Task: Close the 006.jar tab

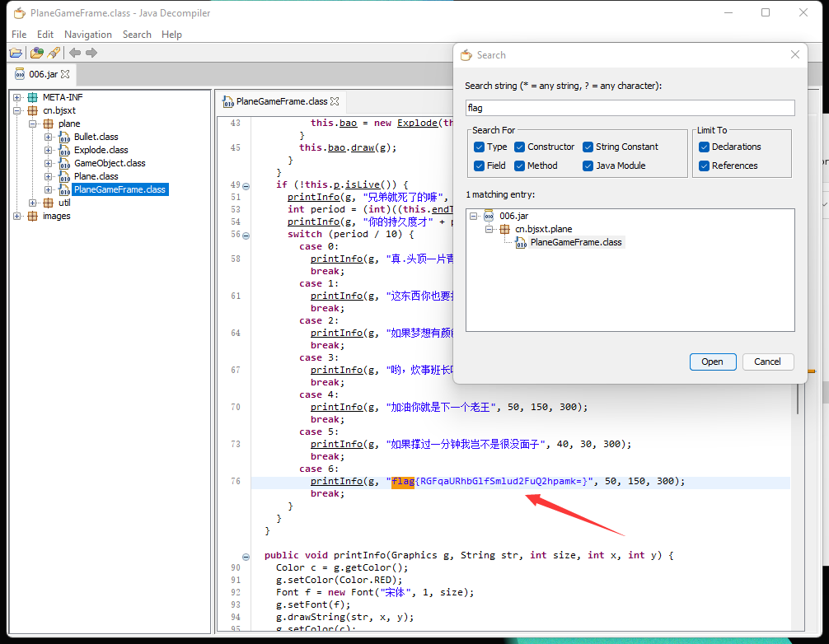Action: (65, 74)
